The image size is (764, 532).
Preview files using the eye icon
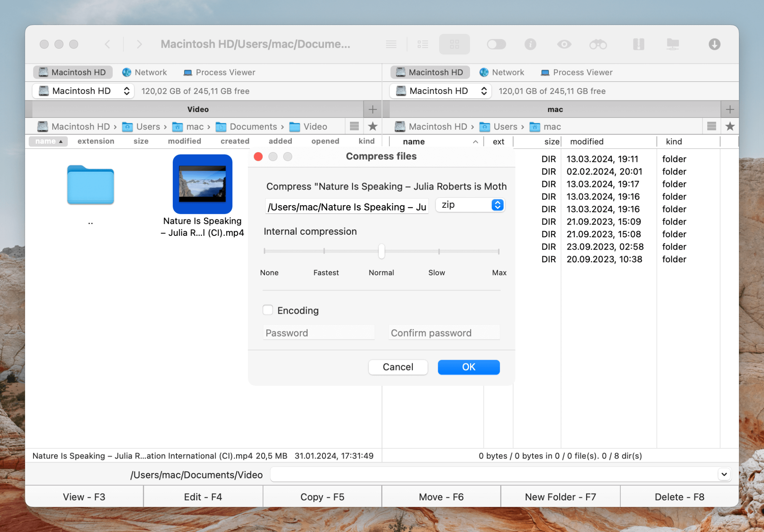[x=564, y=44]
